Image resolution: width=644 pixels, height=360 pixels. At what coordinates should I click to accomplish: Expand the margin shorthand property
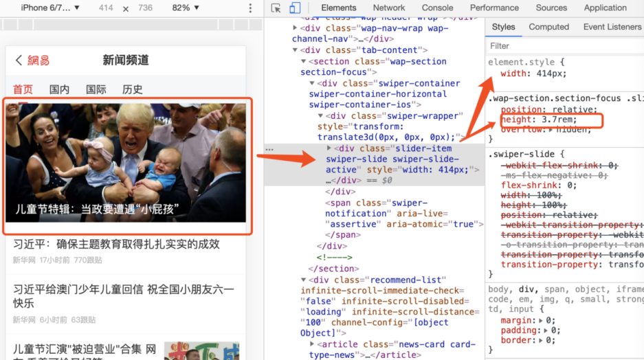coord(540,321)
